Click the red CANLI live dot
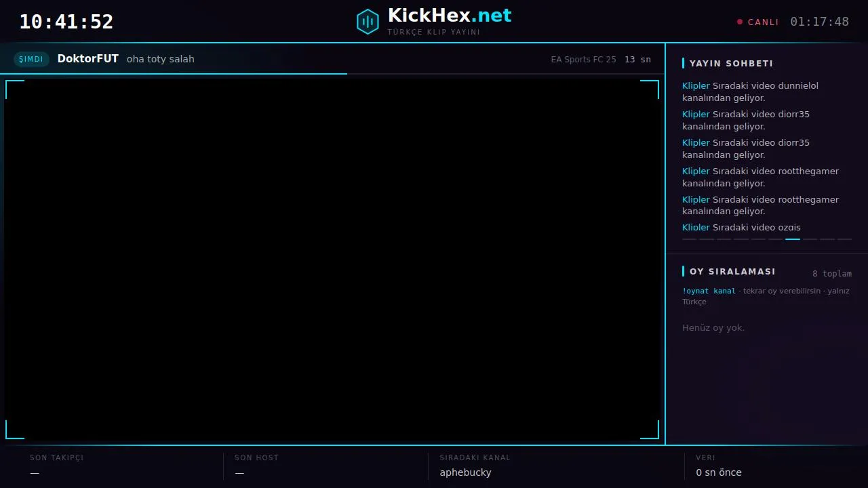 740,22
